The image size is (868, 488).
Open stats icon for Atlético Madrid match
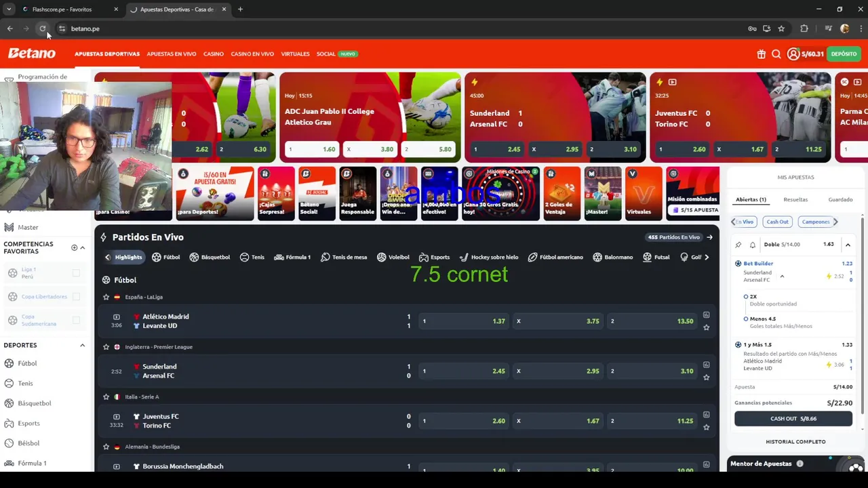(706, 315)
